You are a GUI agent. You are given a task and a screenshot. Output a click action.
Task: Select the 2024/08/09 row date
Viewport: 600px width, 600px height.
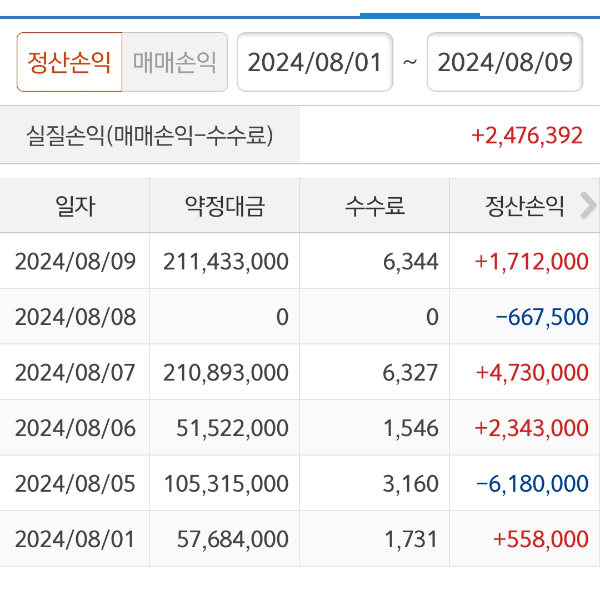[x=75, y=262]
